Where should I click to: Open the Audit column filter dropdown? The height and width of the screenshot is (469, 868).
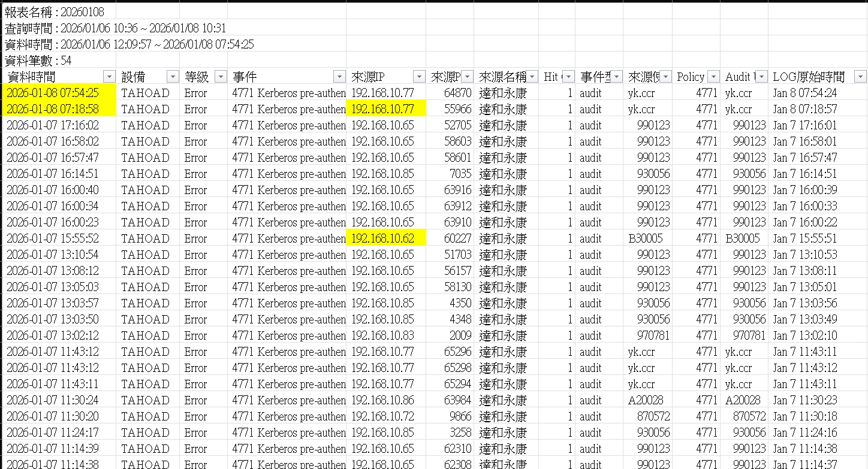(x=761, y=77)
